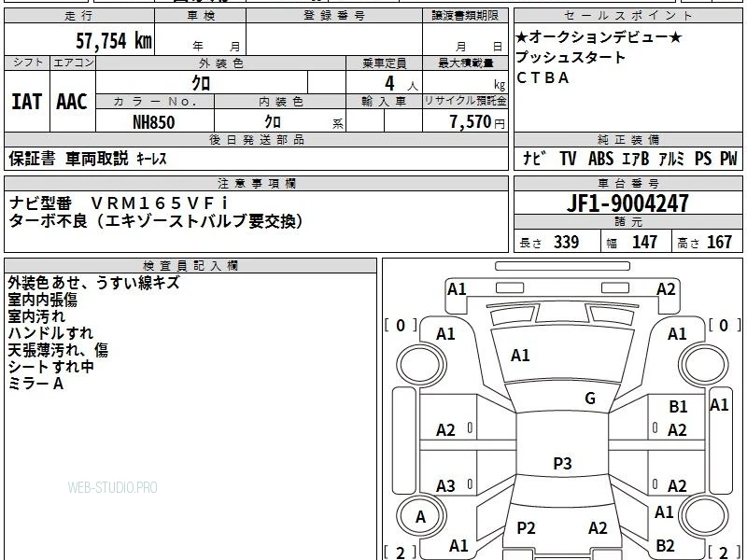
Task: Click the 登録番号 header cell
Action: click(x=334, y=16)
